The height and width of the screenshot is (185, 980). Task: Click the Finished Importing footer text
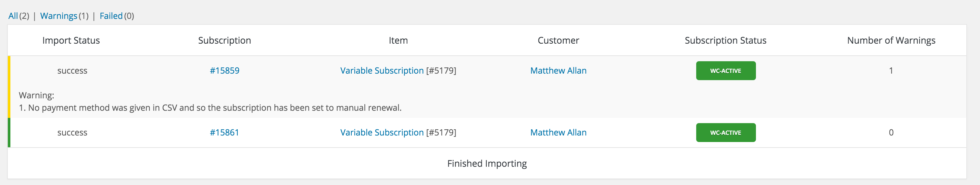pos(487,164)
